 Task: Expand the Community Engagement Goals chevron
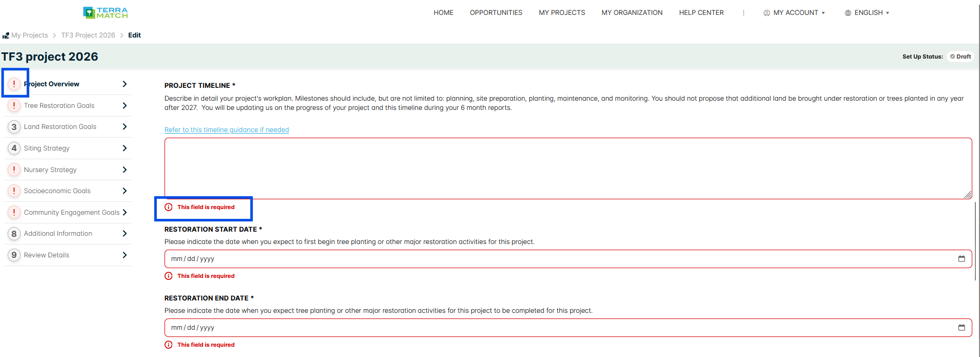[124, 212]
